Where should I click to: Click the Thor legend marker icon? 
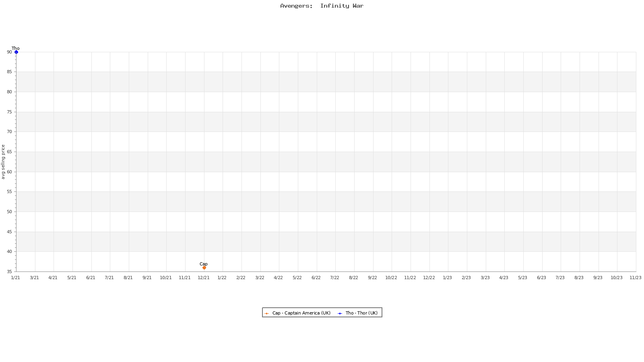coord(340,313)
